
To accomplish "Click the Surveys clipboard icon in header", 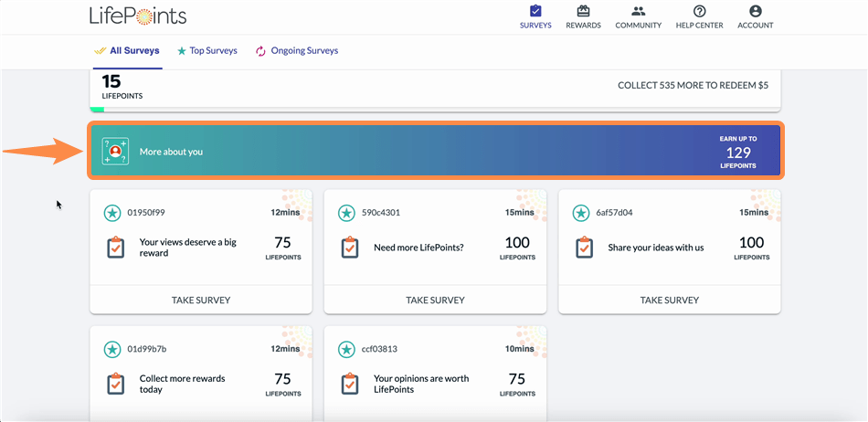I will 535,11.
